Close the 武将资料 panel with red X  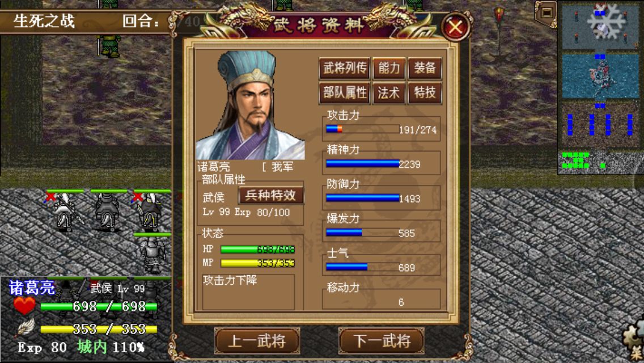click(455, 28)
